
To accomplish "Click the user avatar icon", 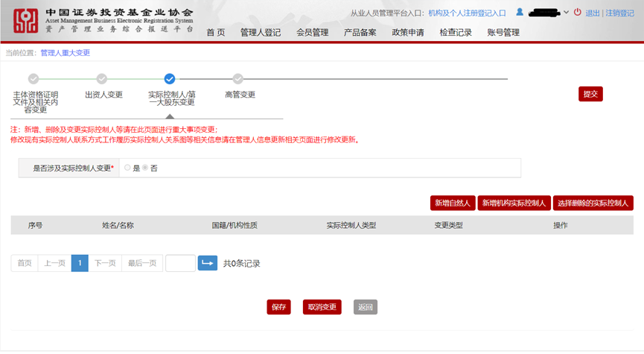I will click(x=520, y=12).
